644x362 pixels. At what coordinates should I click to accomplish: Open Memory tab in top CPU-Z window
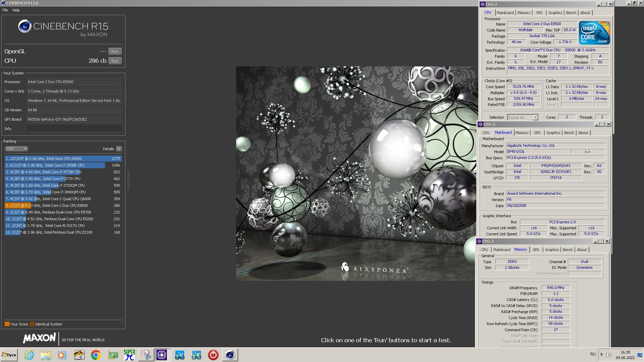(524, 13)
